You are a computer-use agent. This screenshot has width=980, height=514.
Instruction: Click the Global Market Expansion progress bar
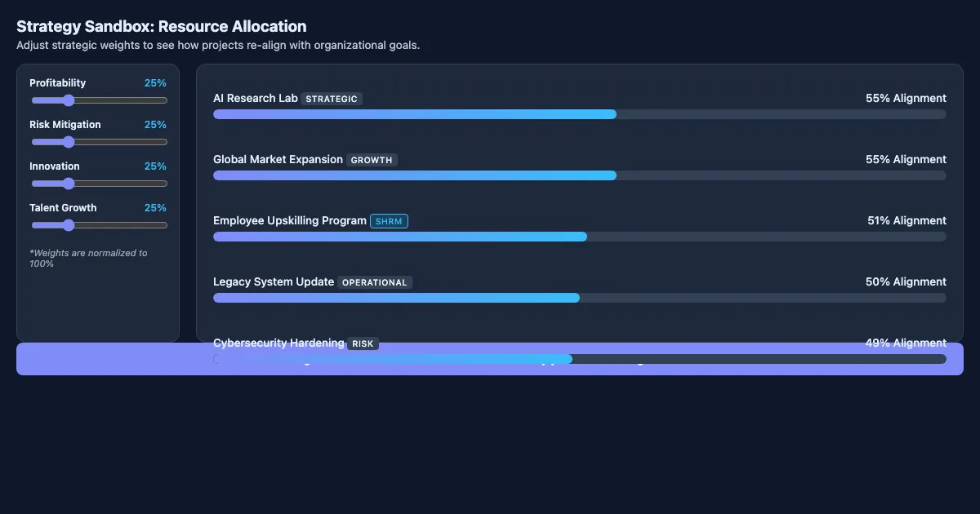pyautogui.click(x=580, y=175)
